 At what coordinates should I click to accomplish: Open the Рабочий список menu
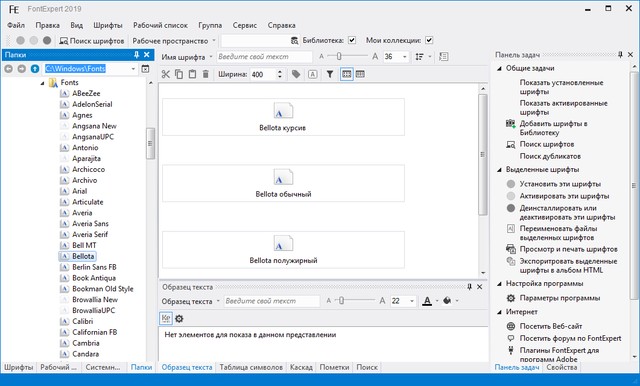click(x=160, y=25)
